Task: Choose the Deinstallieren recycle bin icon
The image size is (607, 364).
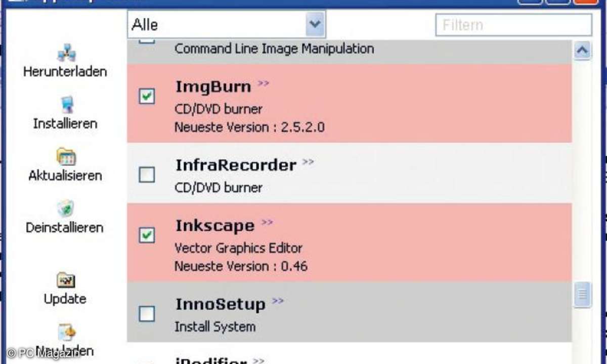Action: click(x=66, y=209)
